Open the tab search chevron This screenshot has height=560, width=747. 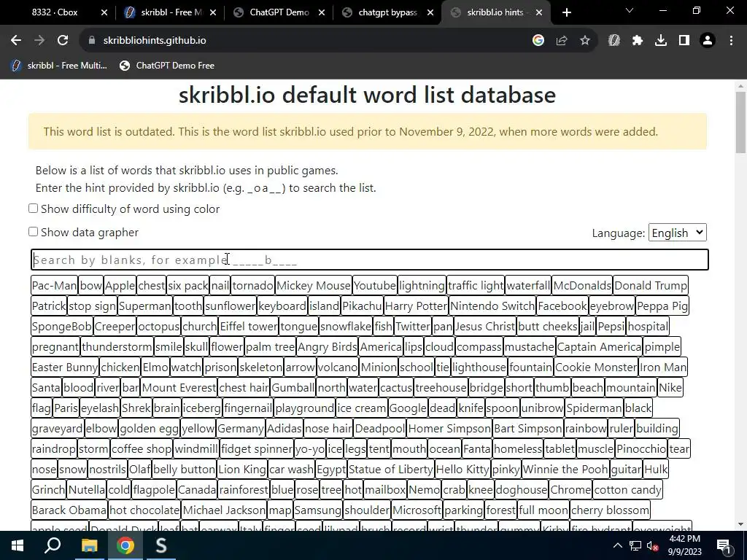630,10
